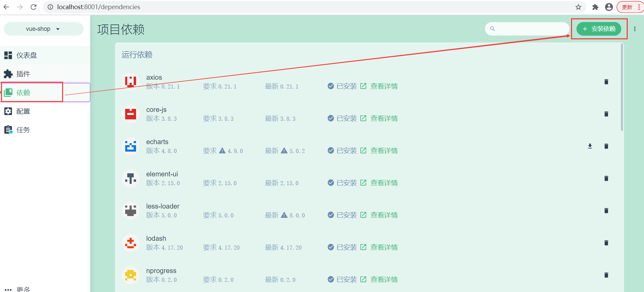
Task: Click the nprogress trash icon
Action: pos(606,275)
